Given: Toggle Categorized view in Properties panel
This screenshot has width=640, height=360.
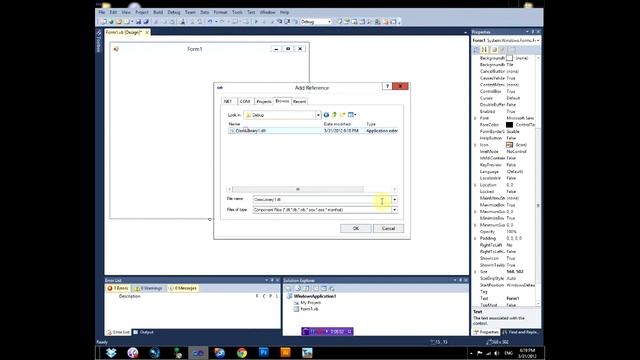Looking at the screenshot, I should click(x=476, y=50).
